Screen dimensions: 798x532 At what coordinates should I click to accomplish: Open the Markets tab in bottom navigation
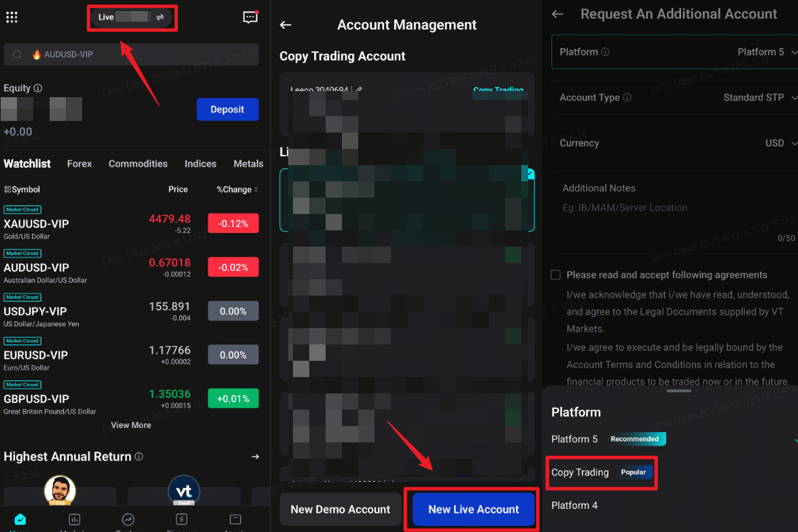point(74,520)
